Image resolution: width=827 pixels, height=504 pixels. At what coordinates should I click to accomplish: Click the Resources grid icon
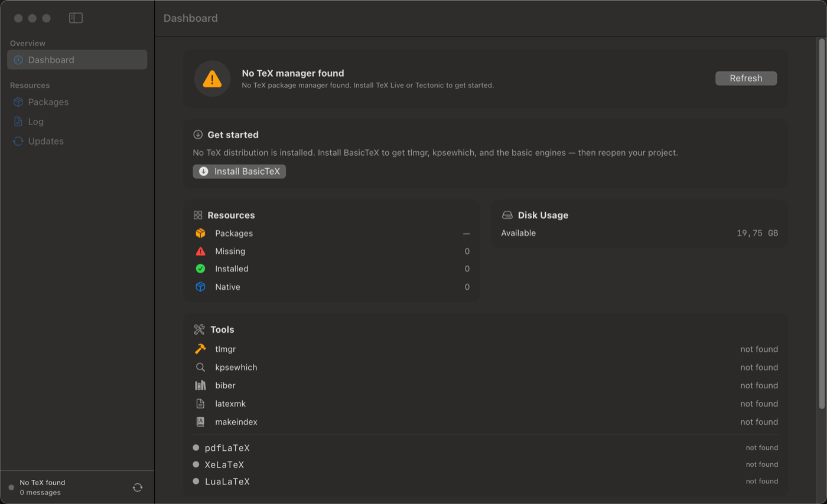coord(198,215)
